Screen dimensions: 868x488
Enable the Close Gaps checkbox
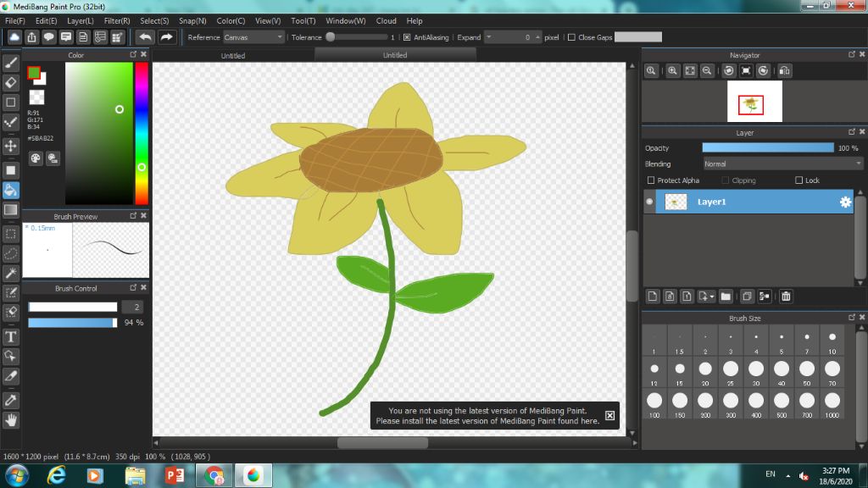coord(571,37)
